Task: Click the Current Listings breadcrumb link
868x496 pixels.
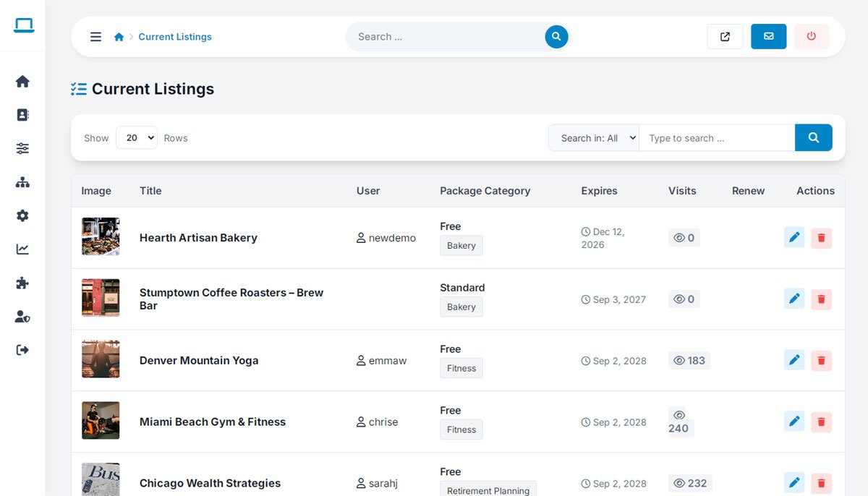Action: [175, 37]
